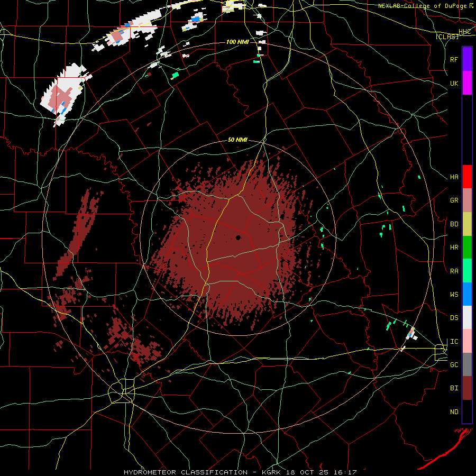Click the IC legend label
Screen dimensions: 476x476
click(454, 342)
